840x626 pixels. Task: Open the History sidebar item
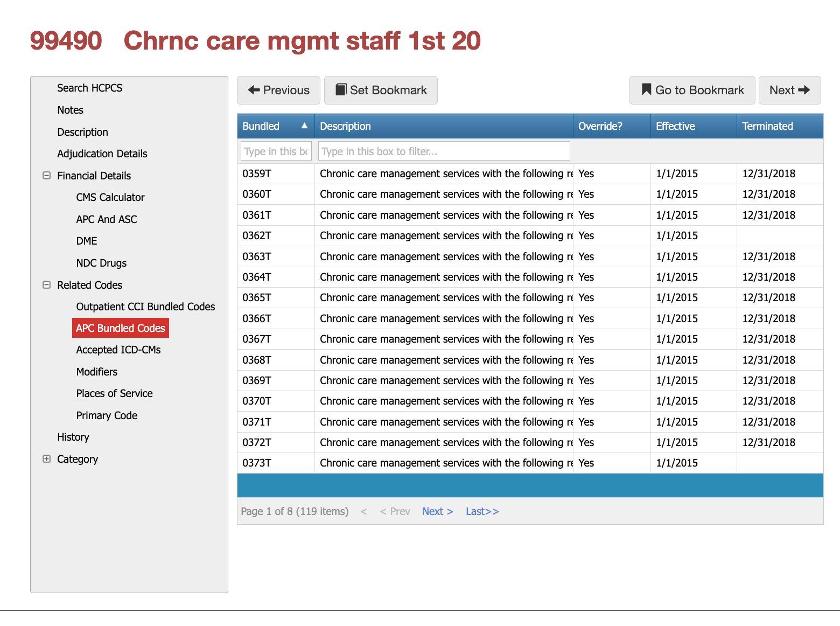[73, 437]
